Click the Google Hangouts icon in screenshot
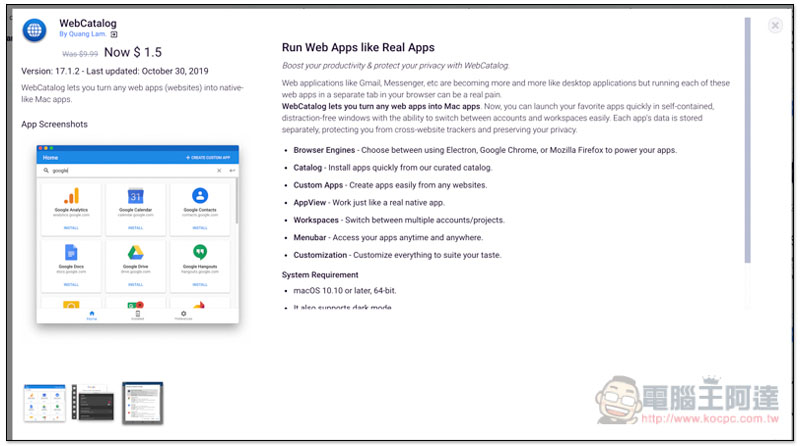The width and height of the screenshot is (800, 446). 199,252
